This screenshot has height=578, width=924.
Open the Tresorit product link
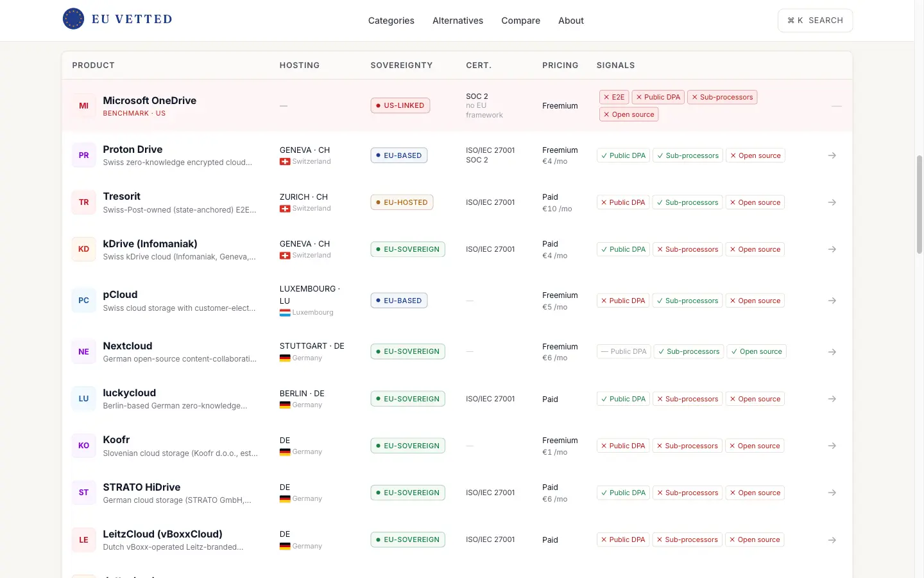click(122, 197)
